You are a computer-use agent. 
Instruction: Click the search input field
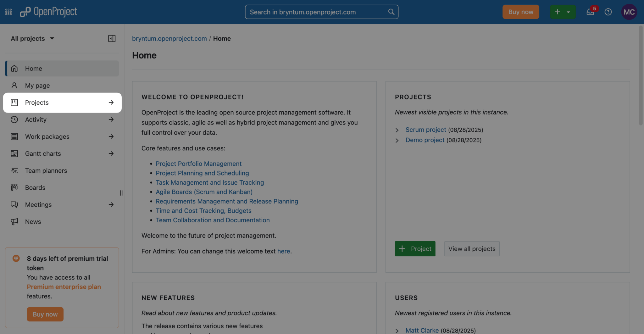(x=316, y=12)
